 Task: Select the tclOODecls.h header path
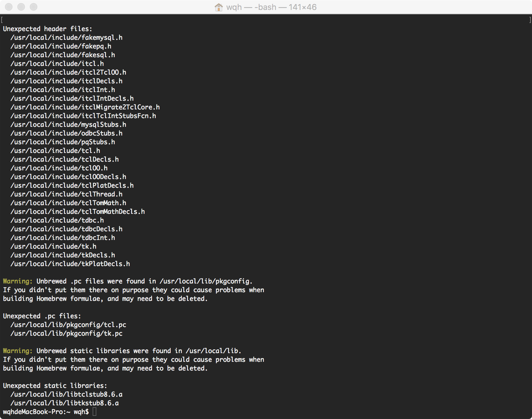pyautogui.click(x=68, y=177)
